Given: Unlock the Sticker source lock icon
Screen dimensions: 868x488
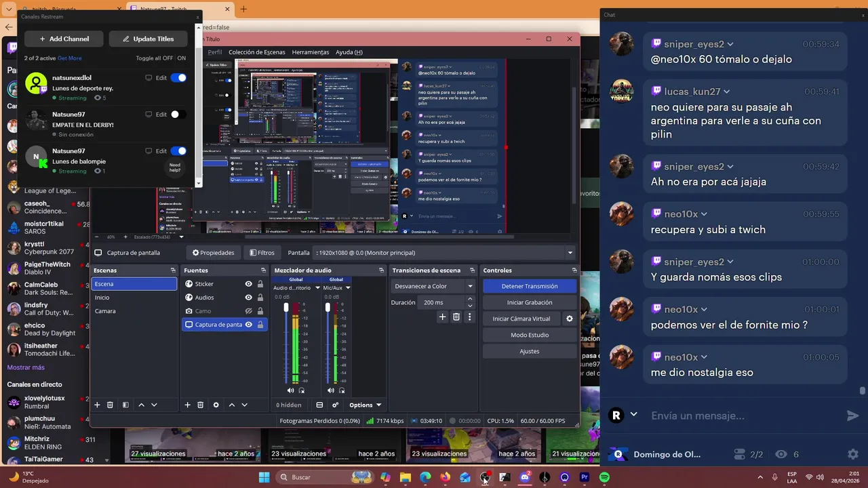Looking at the screenshot, I should tap(260, 284).
